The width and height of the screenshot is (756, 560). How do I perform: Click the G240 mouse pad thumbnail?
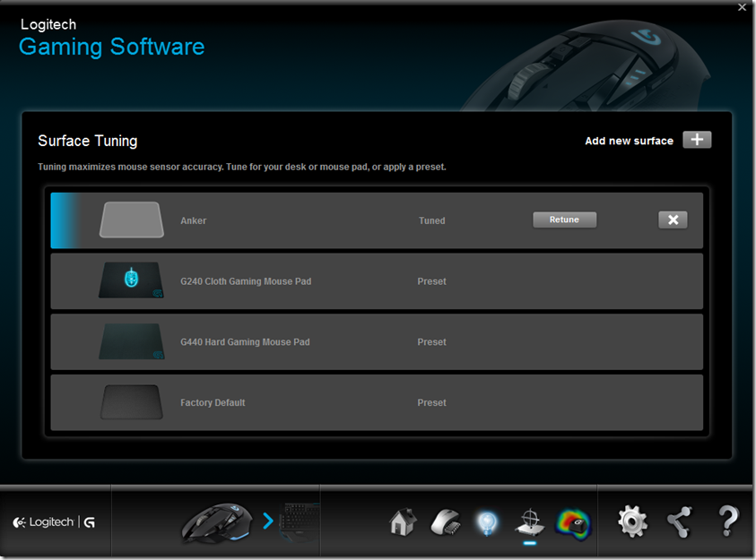pyautogui.click(x=132, y=280)
